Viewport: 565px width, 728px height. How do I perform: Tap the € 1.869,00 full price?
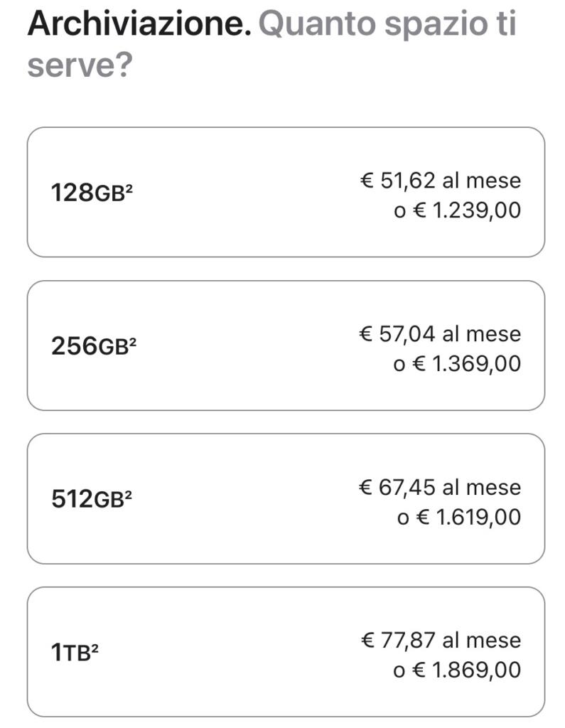pos(458,670)
